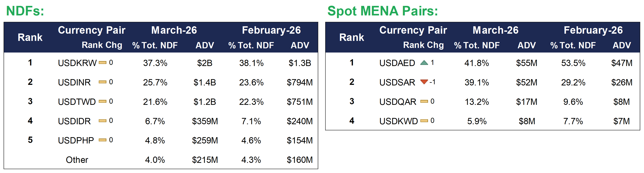
Task: Click the flat rank-change bar next to USDIDR
Action: click(x=102, y=121)
